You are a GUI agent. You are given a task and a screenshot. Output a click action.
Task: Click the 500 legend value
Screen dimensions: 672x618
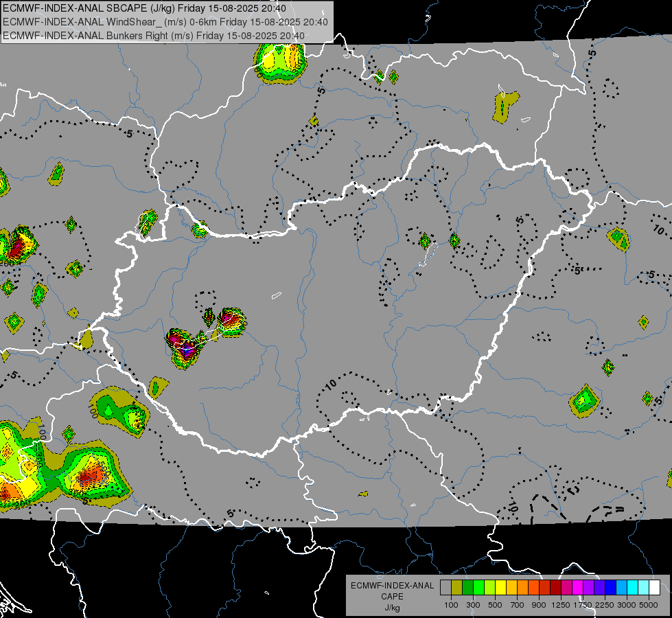(x=495, y=605)
